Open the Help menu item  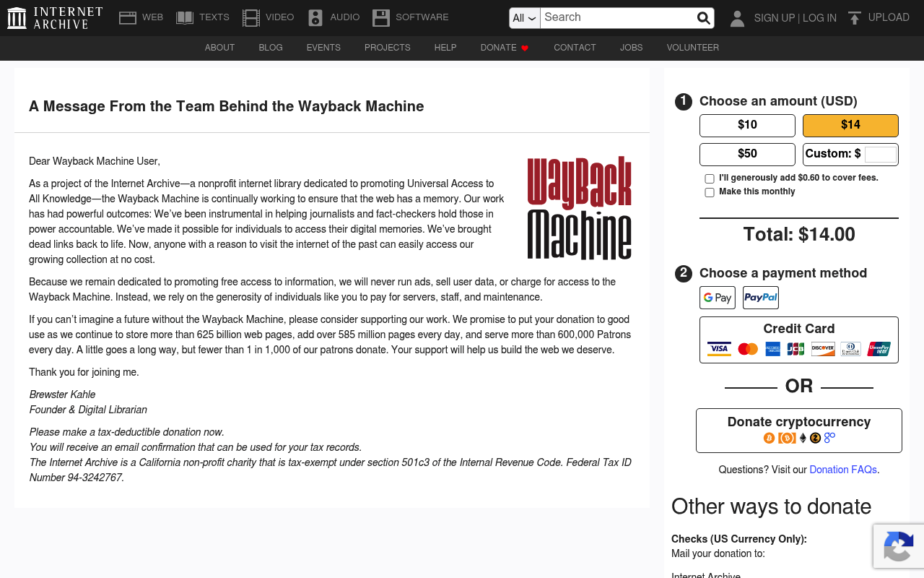(445, 48)
